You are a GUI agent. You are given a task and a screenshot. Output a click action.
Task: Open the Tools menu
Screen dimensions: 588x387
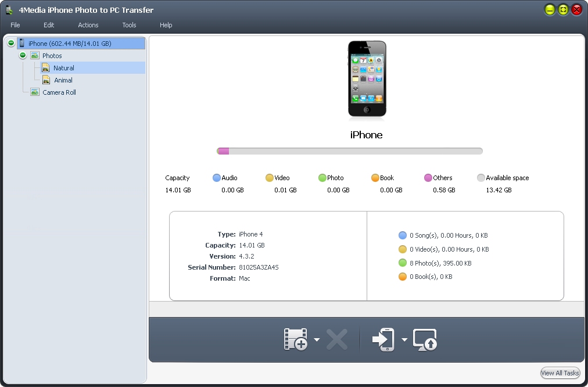coord(129,25)
